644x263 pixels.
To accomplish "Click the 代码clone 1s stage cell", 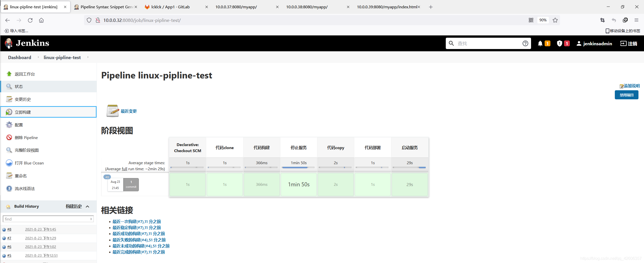I will click(225, 185).
